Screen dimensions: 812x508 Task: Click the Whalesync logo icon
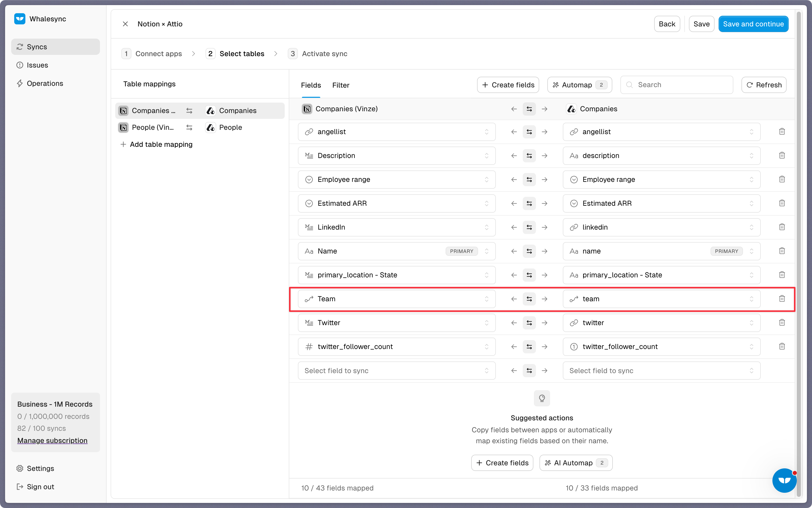(x=20, y=19)
